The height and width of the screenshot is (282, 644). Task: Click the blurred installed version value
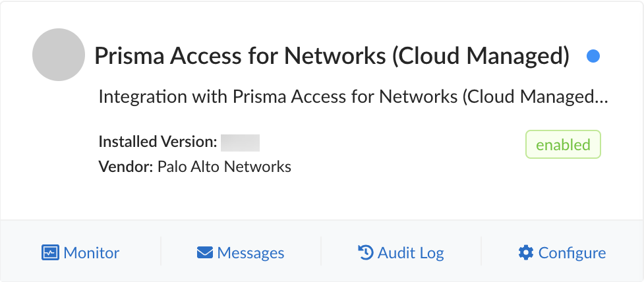(240, 142)
